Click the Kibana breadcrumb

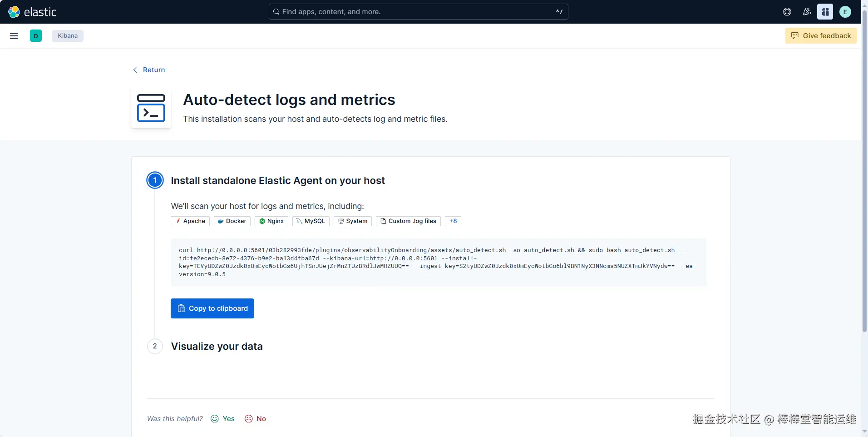coord(68,36)
